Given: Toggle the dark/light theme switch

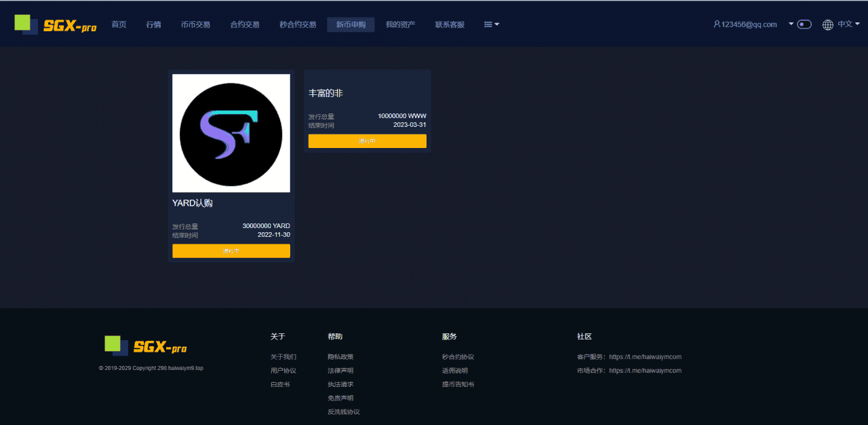Looking at the screenshot, I should [804, 24].
